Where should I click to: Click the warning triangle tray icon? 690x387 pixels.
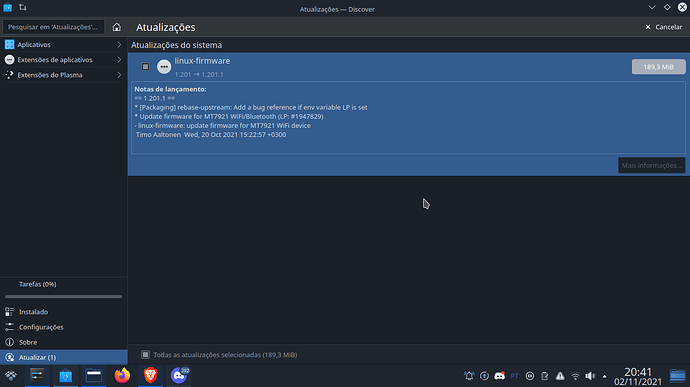tap(560, 376)
